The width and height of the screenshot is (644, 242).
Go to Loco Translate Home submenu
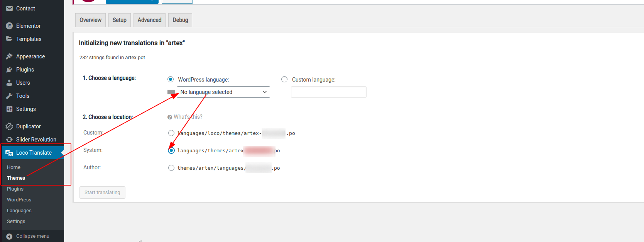[14, 167]
